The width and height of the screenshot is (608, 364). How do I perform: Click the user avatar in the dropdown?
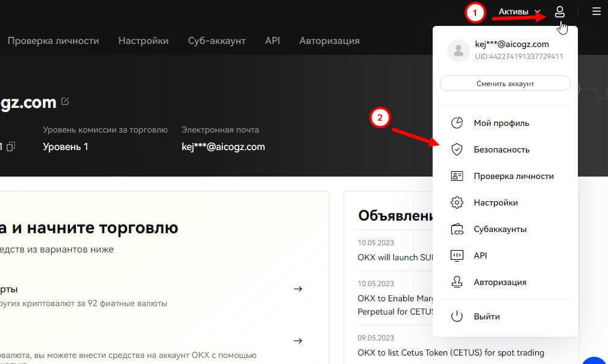coord(458,51)
